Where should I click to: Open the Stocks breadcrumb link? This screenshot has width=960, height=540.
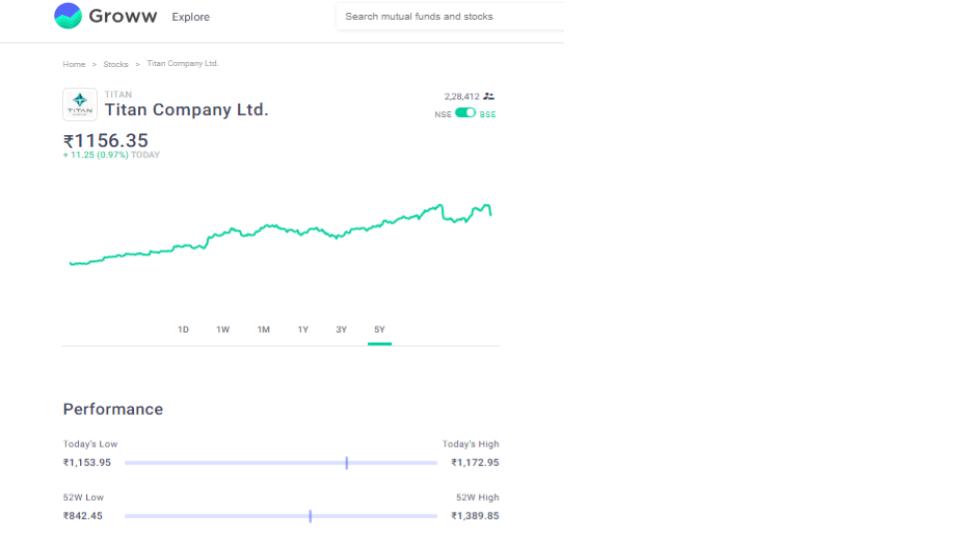(x=116, y=64)
